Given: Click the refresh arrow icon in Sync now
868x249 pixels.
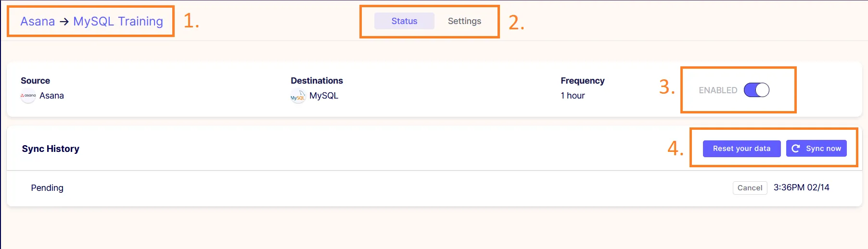Looking at the screenshot, I should [796, 149].
